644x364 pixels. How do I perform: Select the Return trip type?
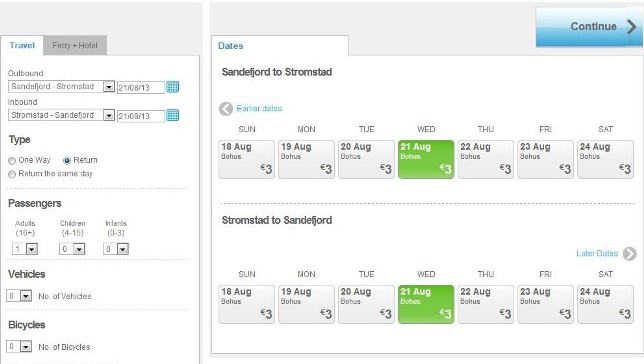point(67,161)
